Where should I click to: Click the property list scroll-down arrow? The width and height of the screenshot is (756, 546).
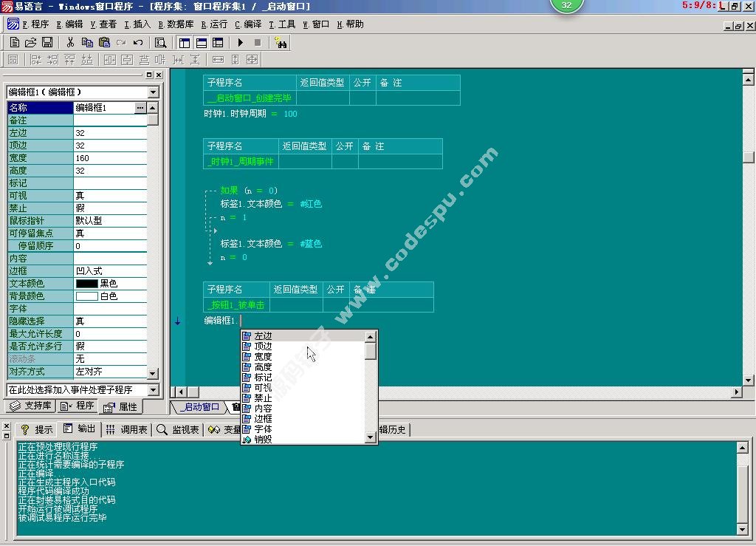pyautogui.click(x=152, y=373)
